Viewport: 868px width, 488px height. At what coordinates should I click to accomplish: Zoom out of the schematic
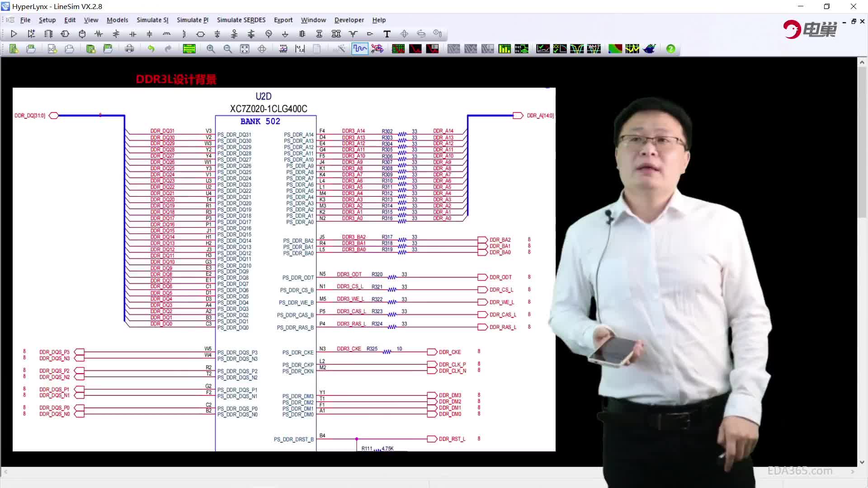coord(228,49)
